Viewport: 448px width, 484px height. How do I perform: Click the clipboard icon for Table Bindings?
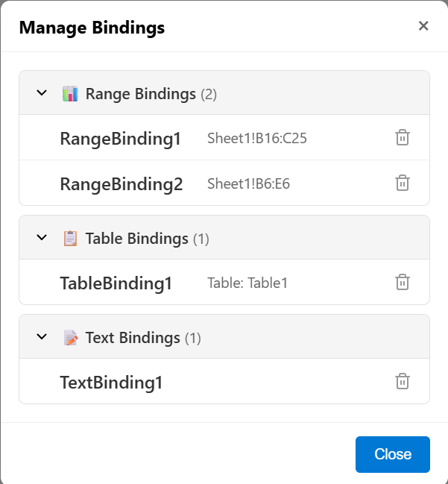[70, 239]
